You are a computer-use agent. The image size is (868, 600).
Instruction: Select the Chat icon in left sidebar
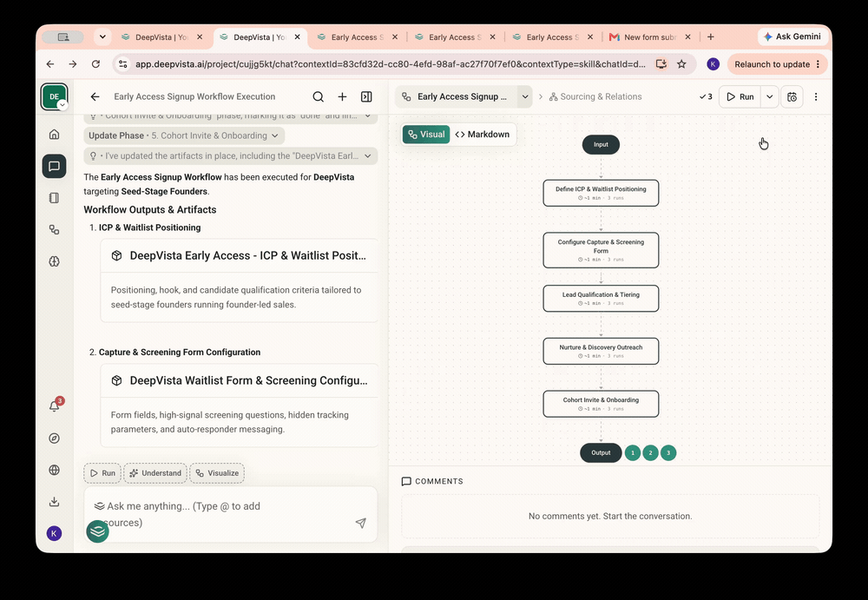click(54, 166)
